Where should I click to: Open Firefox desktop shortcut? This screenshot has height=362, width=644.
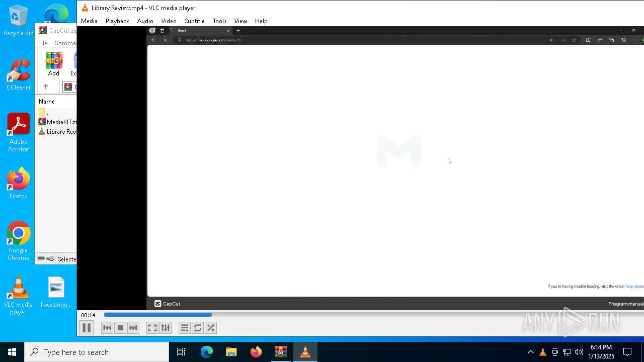pyautogui.click(x=19, y=184)
